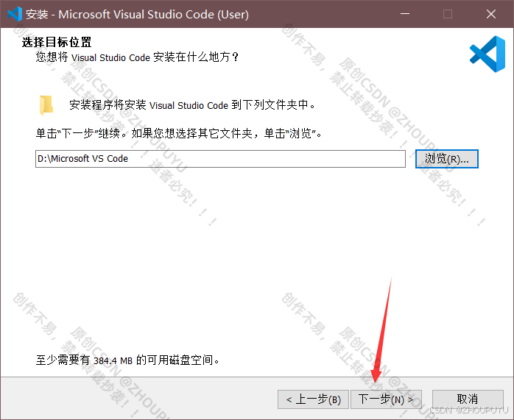
Task: Click window title 安装 - Microsoft Visual Studio Code (User)
Action: click(x=137, y=15)
